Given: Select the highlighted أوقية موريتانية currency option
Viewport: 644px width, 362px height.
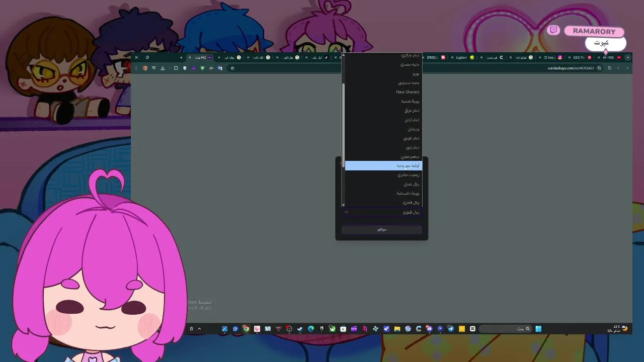Looking at the screenshot, I should (383, 165).
